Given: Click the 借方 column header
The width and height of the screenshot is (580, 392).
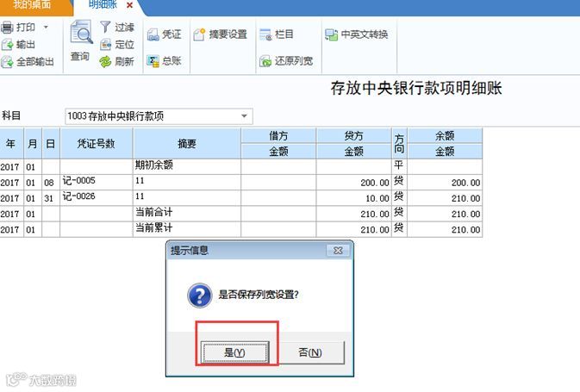Looking at the screenshot, I should 278,136.
